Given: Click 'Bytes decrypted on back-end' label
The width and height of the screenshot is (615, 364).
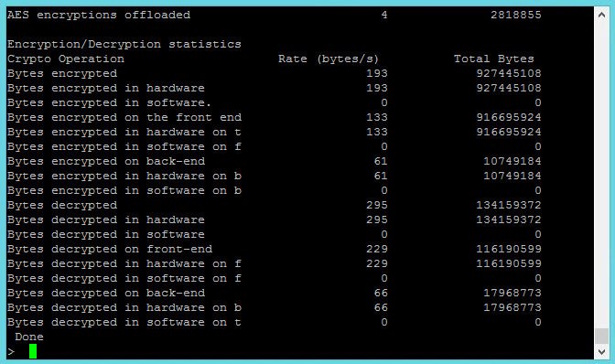Looking at the screenshot, I should pyautogui.click(x=106, y=293).
